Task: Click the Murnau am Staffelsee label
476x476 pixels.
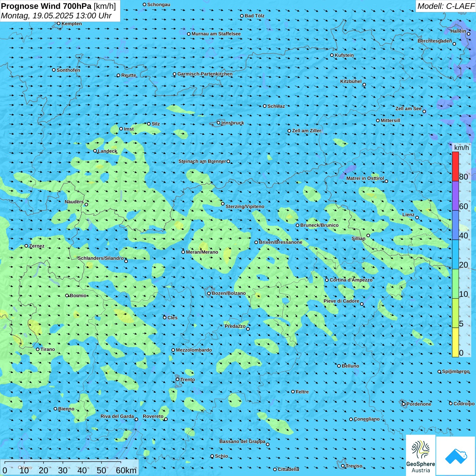Action: [216, 34]
